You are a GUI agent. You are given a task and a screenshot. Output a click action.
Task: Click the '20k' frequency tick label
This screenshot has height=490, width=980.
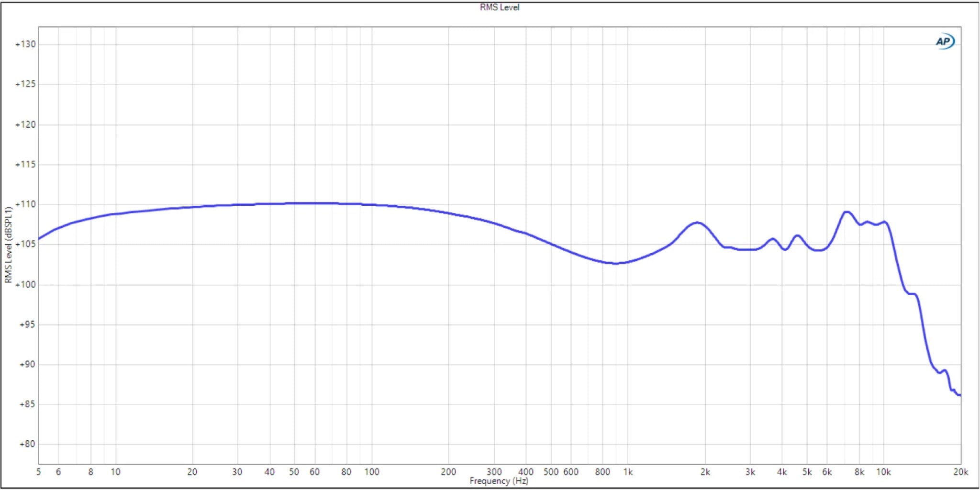[x=960, y=472]
